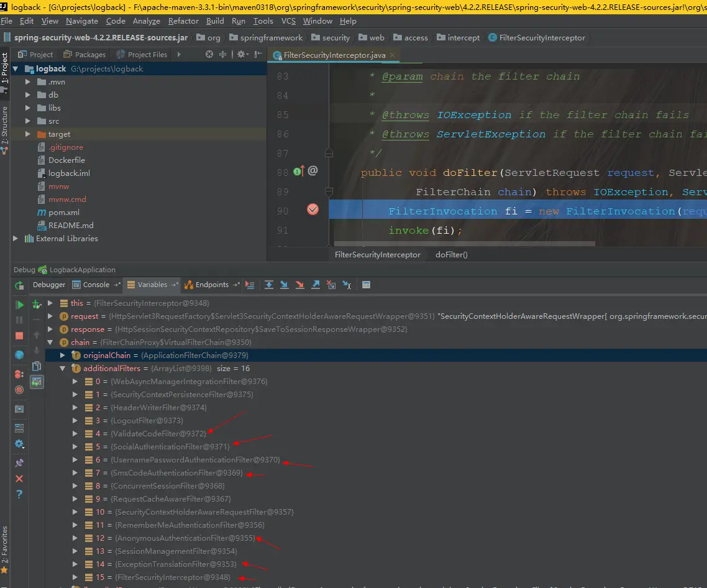Click the Step Into debugger icon

(285, 285)
